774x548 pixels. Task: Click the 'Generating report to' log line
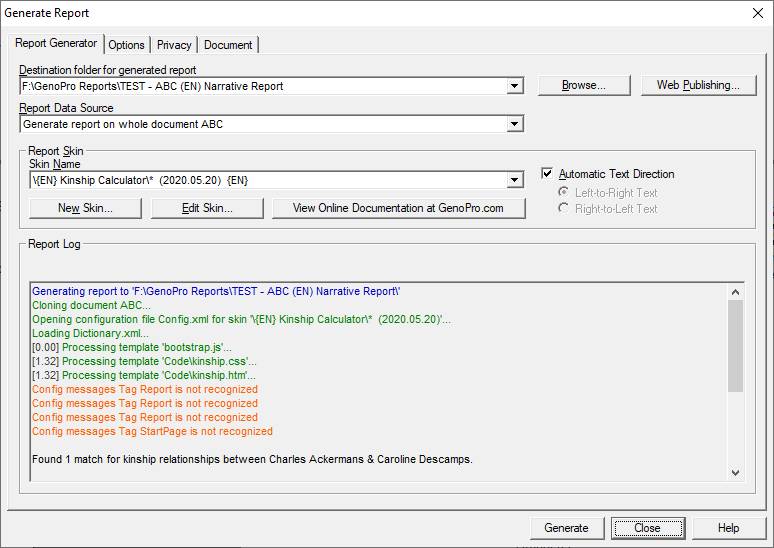coord(216,291)
